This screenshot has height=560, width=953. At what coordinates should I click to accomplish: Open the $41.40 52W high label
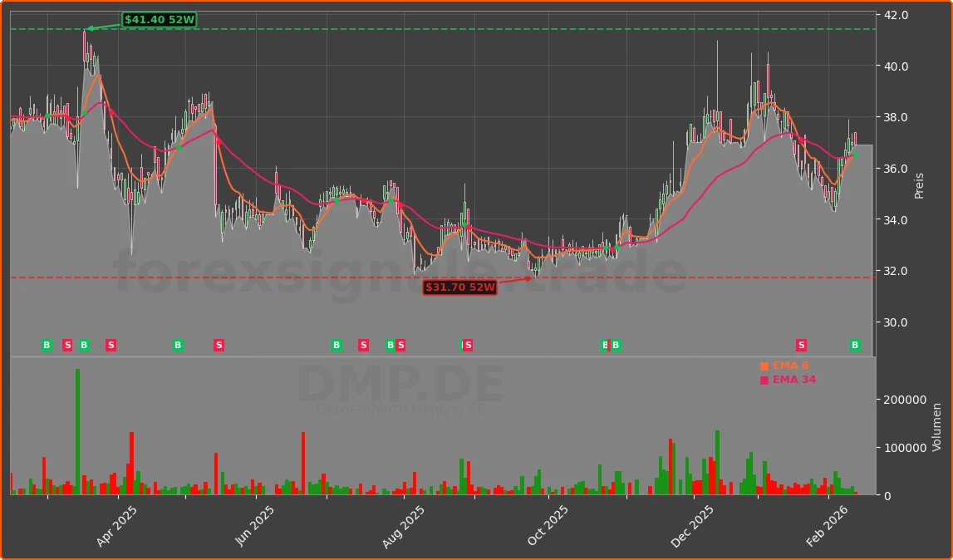tap(158, 17)
